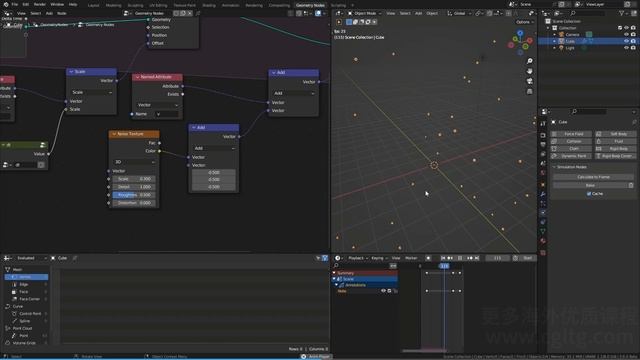The width and height of the screenshot is (640, 360).
Task: Toggle Collection render camera icon
Action: [633, 28]
